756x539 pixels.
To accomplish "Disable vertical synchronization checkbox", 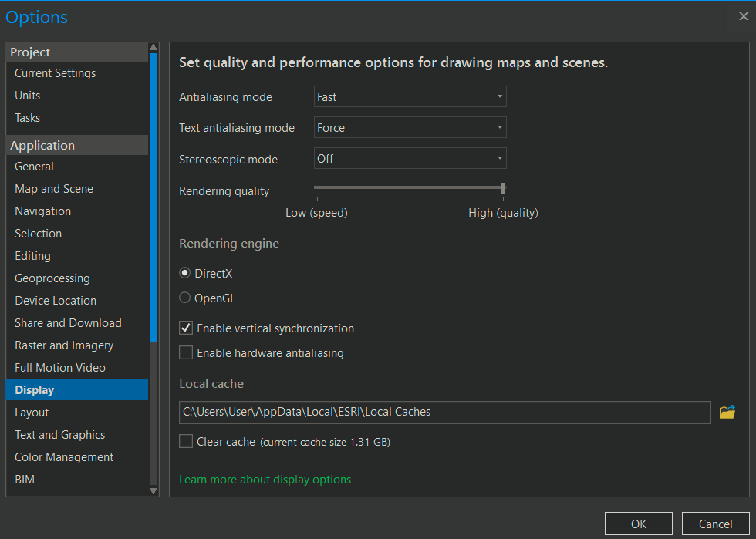I will coord(186,328).
